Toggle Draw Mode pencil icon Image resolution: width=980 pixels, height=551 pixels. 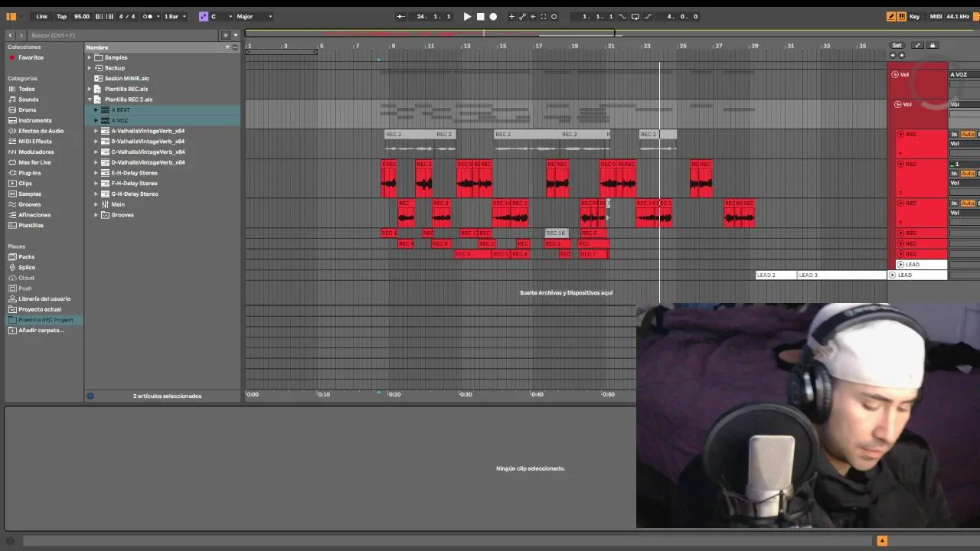(x=891, y=16)
